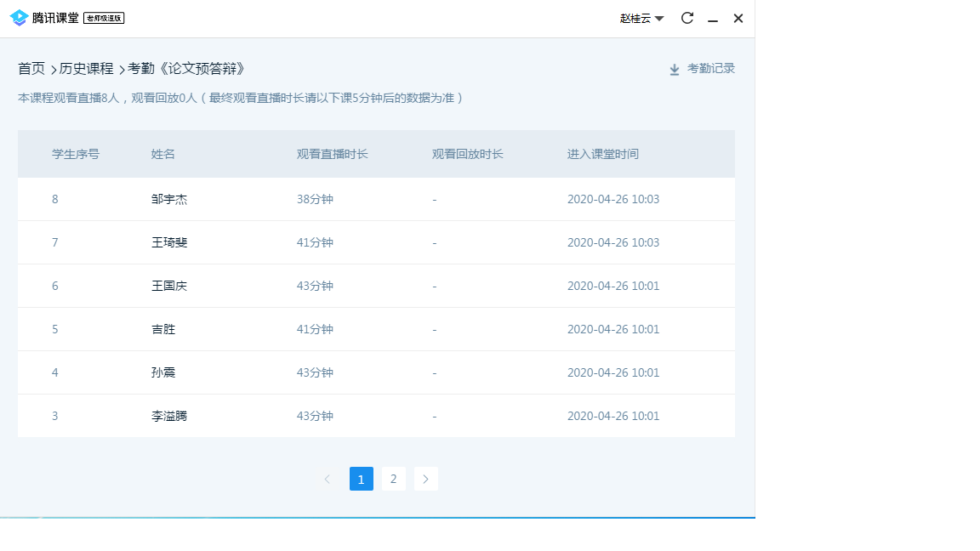The width and height of the screenshot is (980, 551).
Task: Click the refresh icon in title bar
Action: 687,18
